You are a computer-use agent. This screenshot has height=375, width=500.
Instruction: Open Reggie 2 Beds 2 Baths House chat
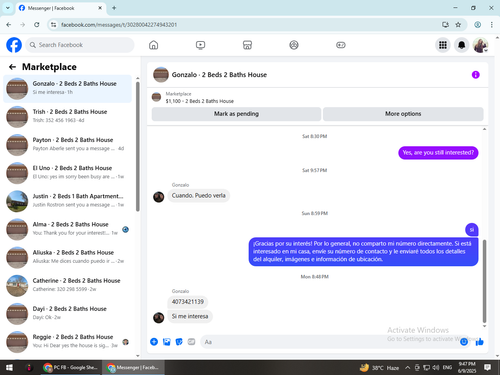68,342
